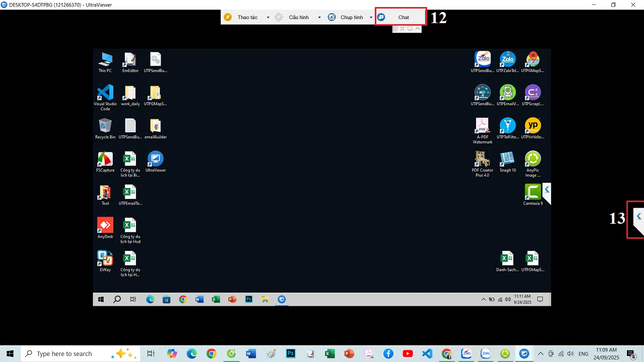
Task: Expand the Thao tác dropdown arrow
Action: [x=268, y=18]
